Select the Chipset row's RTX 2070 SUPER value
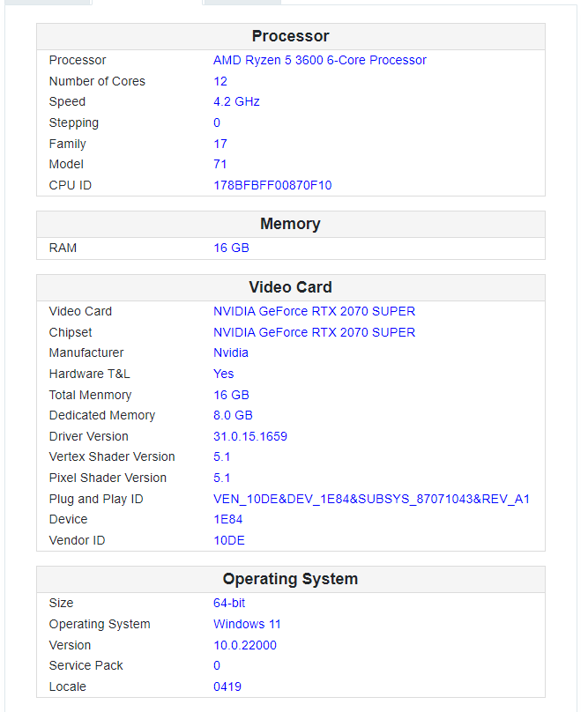Image resolution: width=588 pixels, height=712 pixels. [315, 332]
